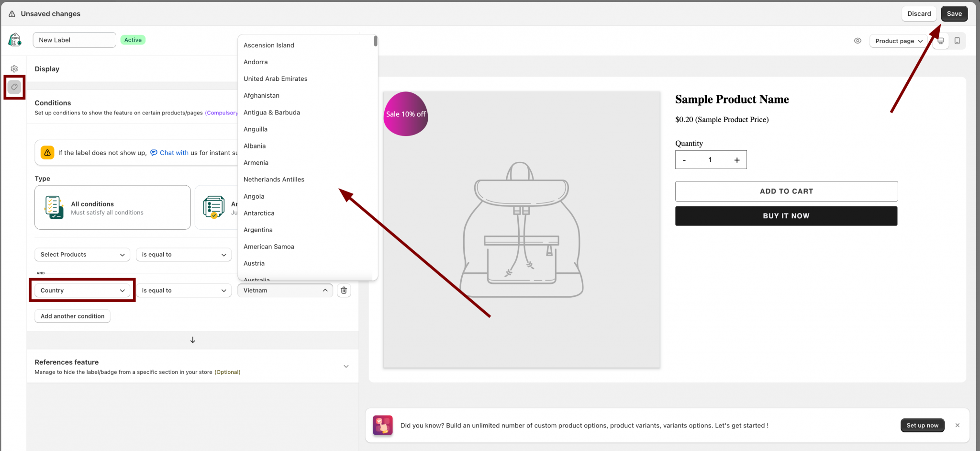Click the plus quantity button

(737, 160)
